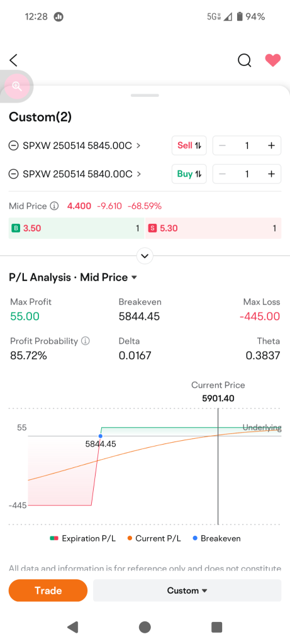Increase quantity of 5845.00C leg
The height and width of the screenshot is (644, 290).
[271, 145]
